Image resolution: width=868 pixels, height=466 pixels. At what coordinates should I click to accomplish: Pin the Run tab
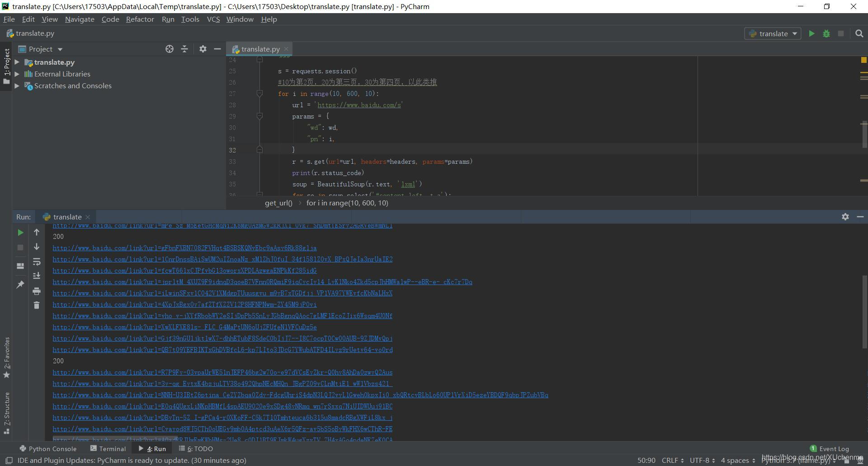[20, 285]
